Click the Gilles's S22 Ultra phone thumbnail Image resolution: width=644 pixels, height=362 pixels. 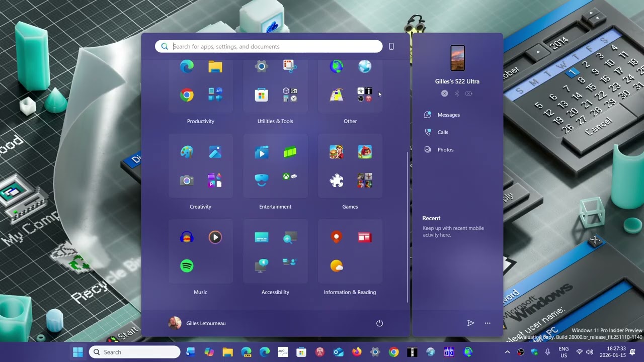457,58
